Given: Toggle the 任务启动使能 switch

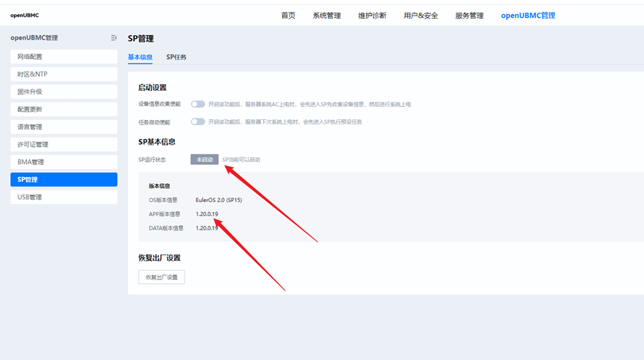Looking at the screenshot, I should pyautogui.click(x=197, y=121).
